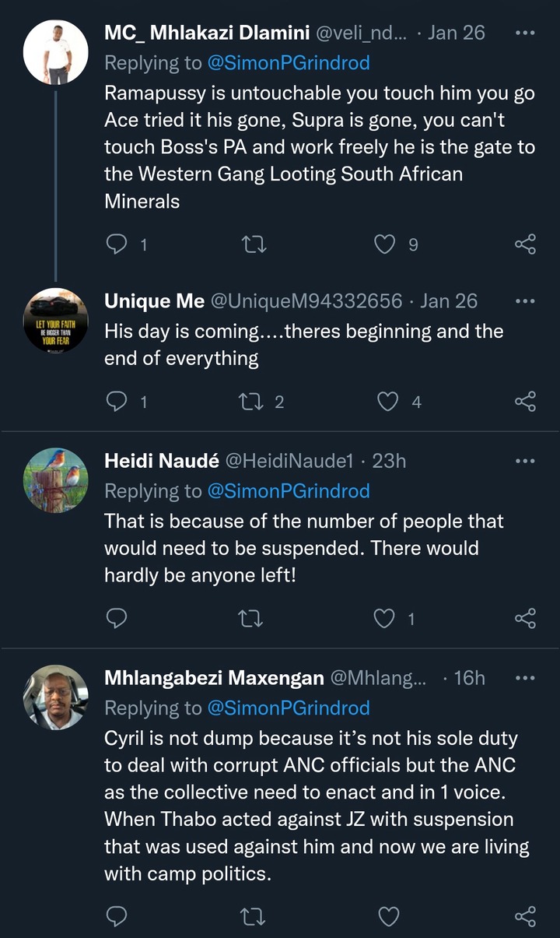Reply to Heidi Naudé's tweet

pos(116,618)
